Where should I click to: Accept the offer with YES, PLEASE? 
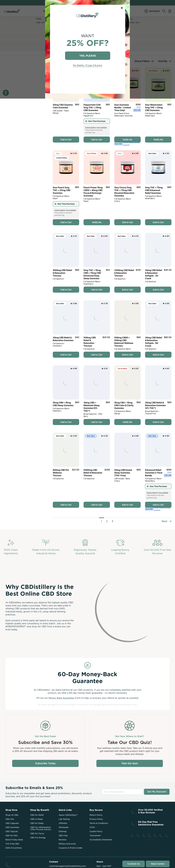(x=87, y=56)
